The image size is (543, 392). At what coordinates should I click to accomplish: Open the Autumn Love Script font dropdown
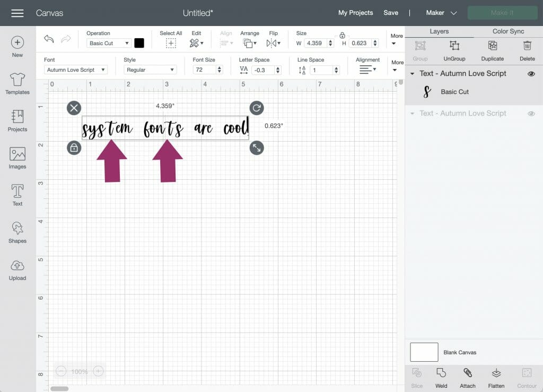(75, 69)
